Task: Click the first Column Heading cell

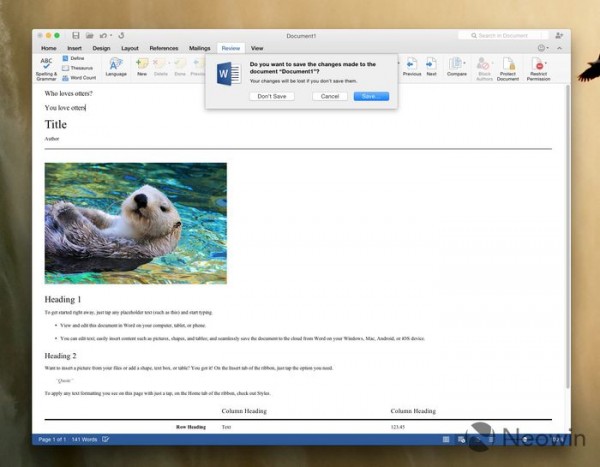Action: (244, 411)
